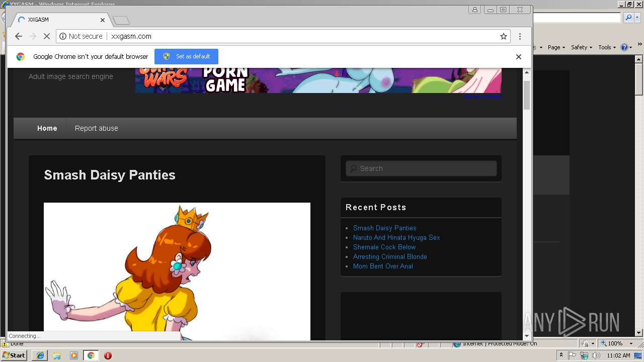This screenshot has height=362, width=644.
Task: Open the red Opera icon in taskbar
Action: pos(108,355)
